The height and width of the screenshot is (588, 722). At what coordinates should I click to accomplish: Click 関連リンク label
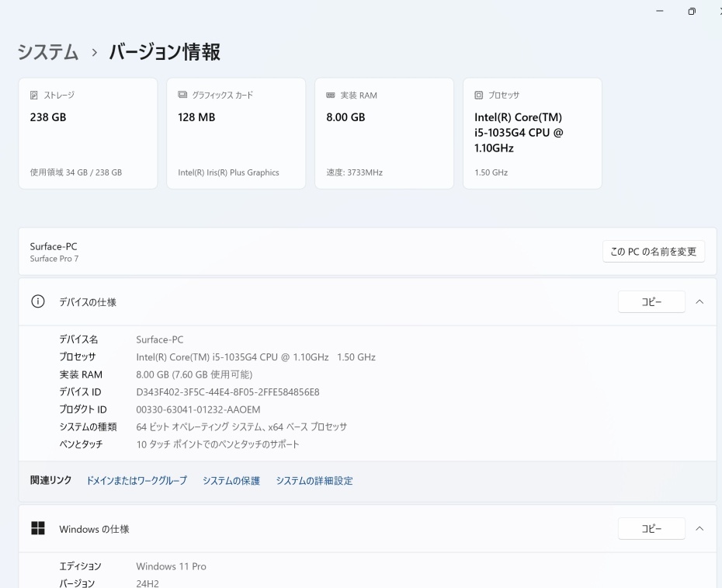[50, 480]
